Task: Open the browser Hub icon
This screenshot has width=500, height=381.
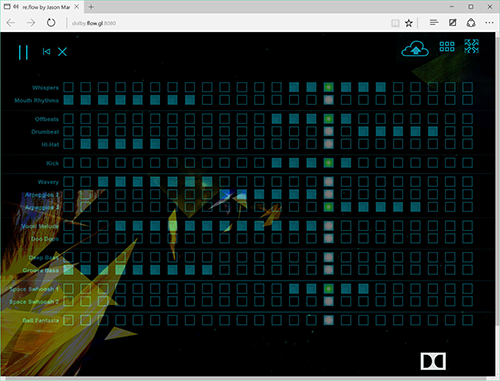Action: pos(434,23)
